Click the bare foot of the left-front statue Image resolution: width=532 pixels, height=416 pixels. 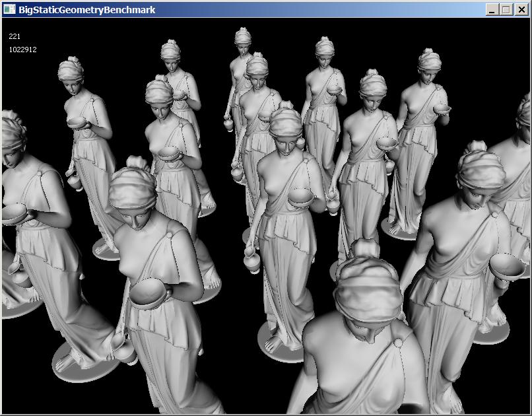(x=66, y=363)
